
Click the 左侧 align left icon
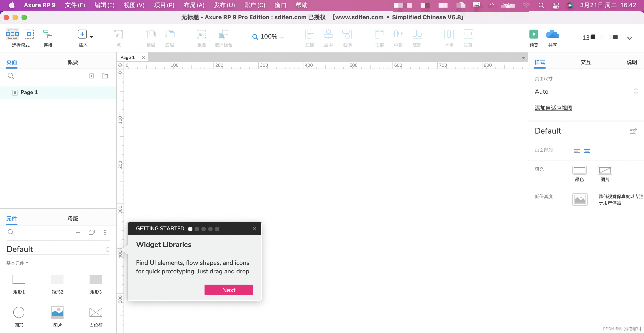pyautogui.click(x=309, y=34)
